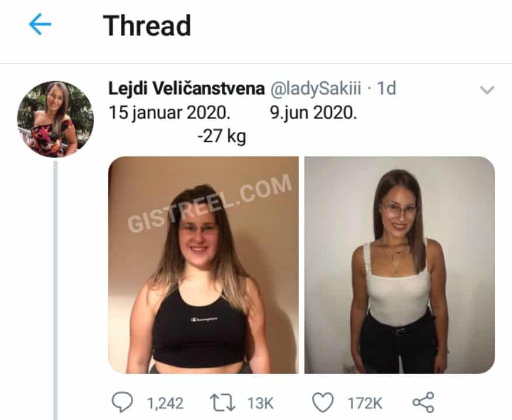Open the 9.jun after photo
This screenshot has height=420, width=512.
coord(400,265)
